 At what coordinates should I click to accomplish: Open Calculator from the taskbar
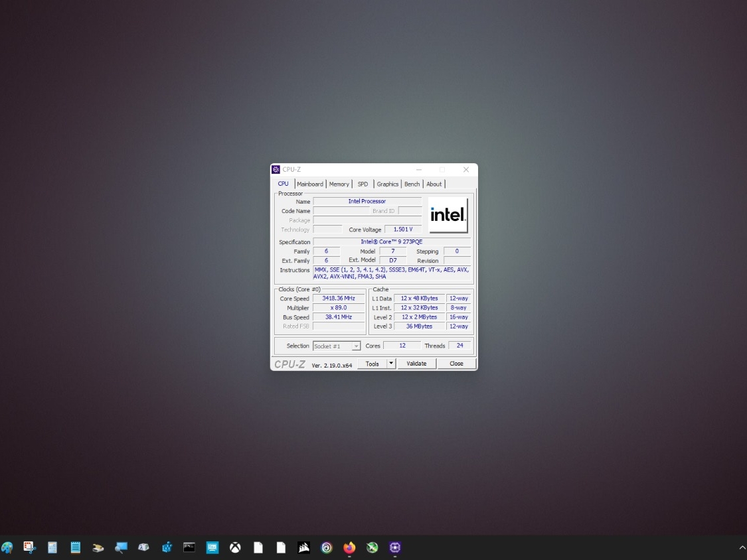pyautogui.click(x=52, y=547)
